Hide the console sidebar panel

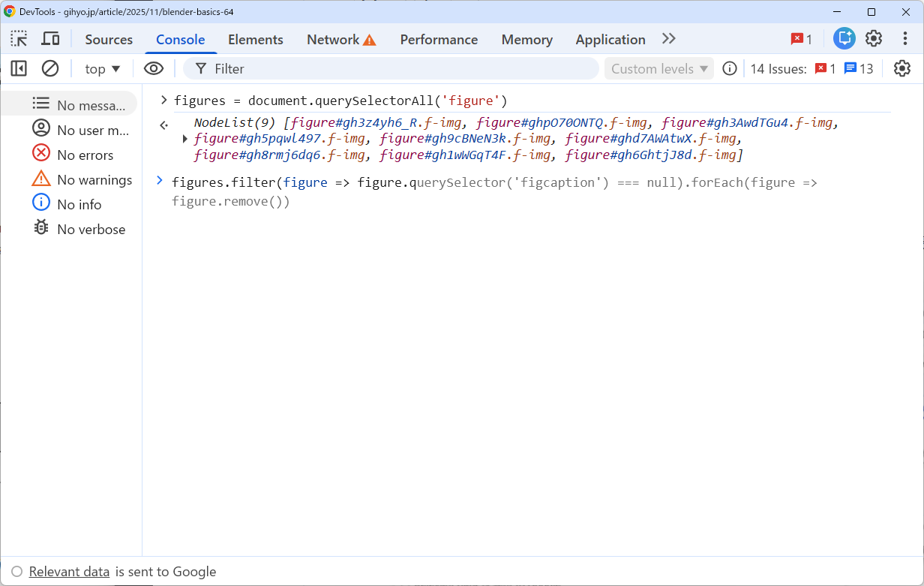click(19, 68)
